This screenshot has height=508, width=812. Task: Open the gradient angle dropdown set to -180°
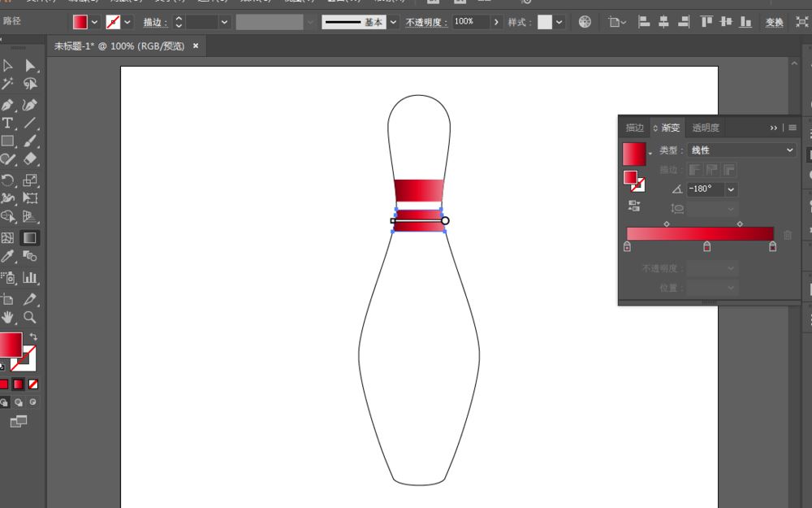[x=730, y=189]
